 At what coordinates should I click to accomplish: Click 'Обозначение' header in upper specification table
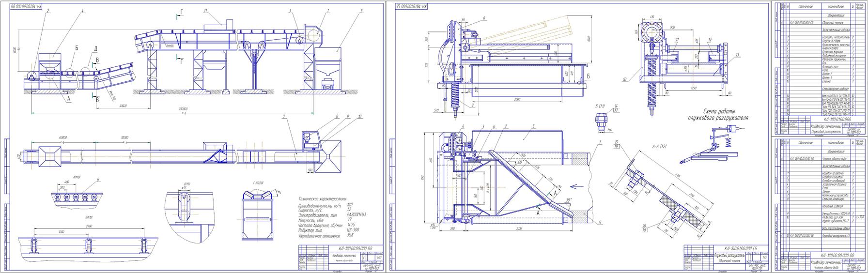click(806, 7)
